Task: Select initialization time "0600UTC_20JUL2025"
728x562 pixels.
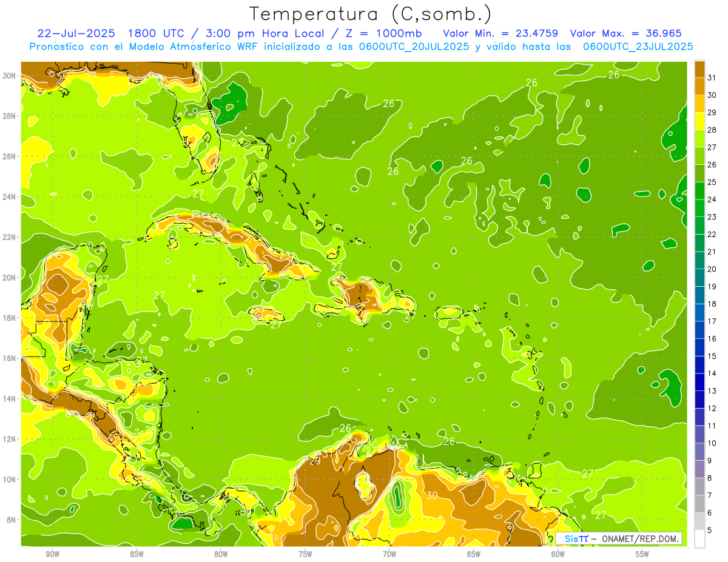Action: 411,46
